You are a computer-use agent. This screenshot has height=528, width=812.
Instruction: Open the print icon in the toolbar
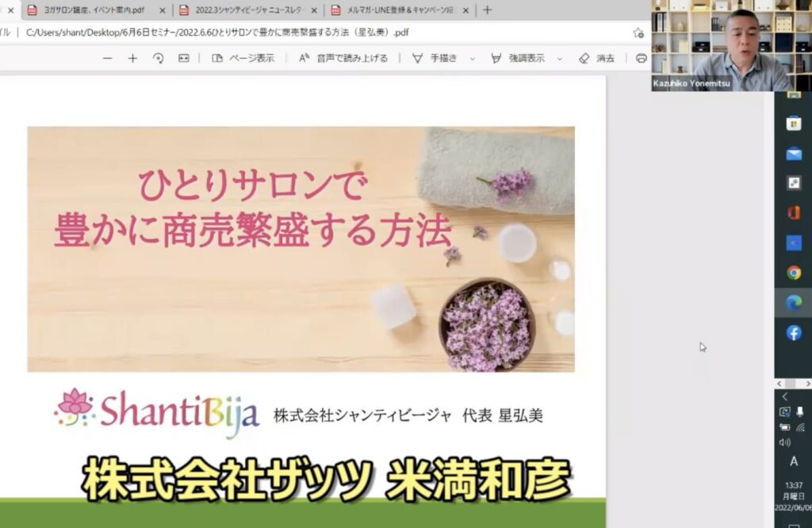(642, 58)
